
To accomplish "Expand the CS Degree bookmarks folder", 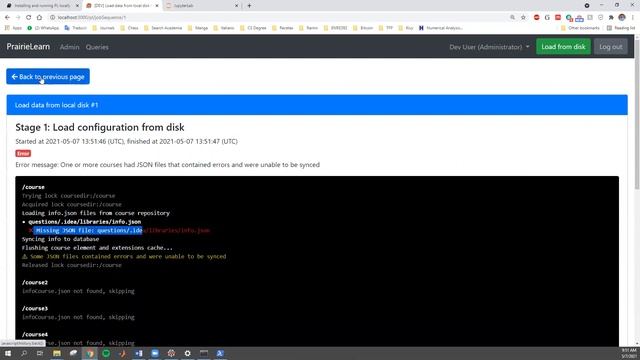I will coord(253,28).
